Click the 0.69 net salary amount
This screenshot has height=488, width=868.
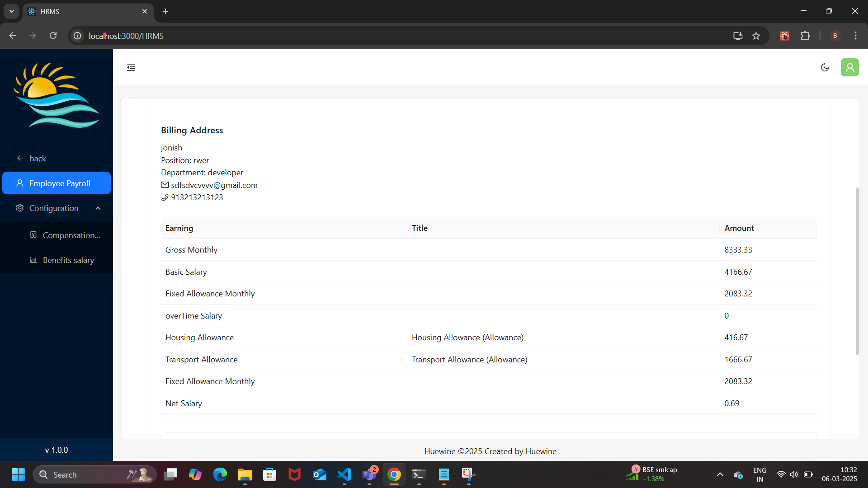[x=731, y=404]
